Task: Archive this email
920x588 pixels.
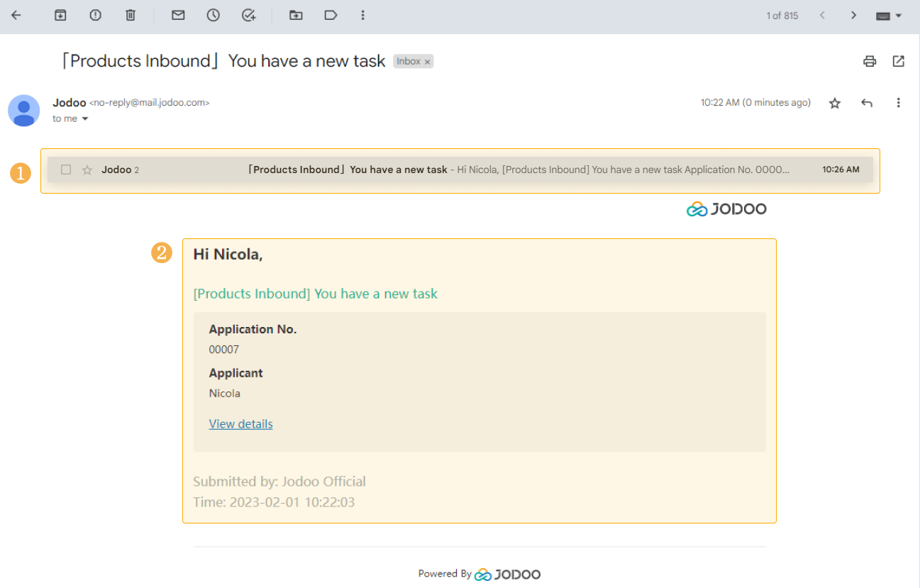Action: pyautogui.click(x=60, y=15)
